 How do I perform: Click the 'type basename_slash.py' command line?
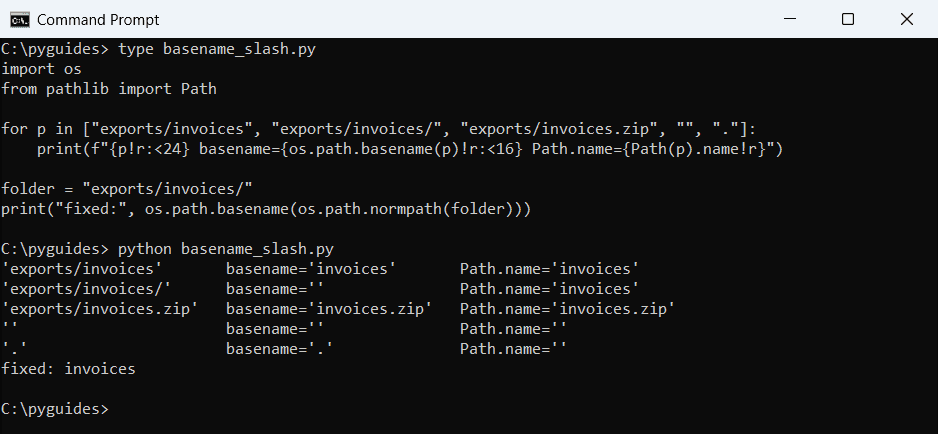159,50
